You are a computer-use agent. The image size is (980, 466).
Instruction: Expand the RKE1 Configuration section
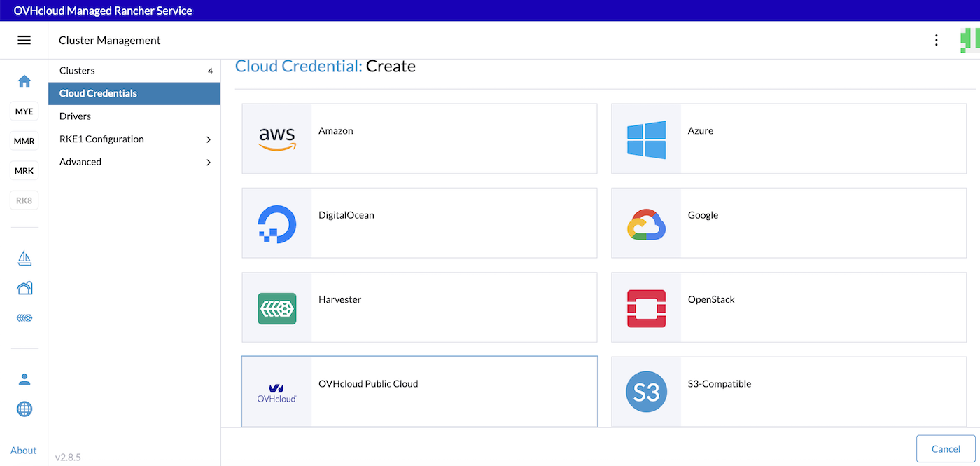pos(134,139)
